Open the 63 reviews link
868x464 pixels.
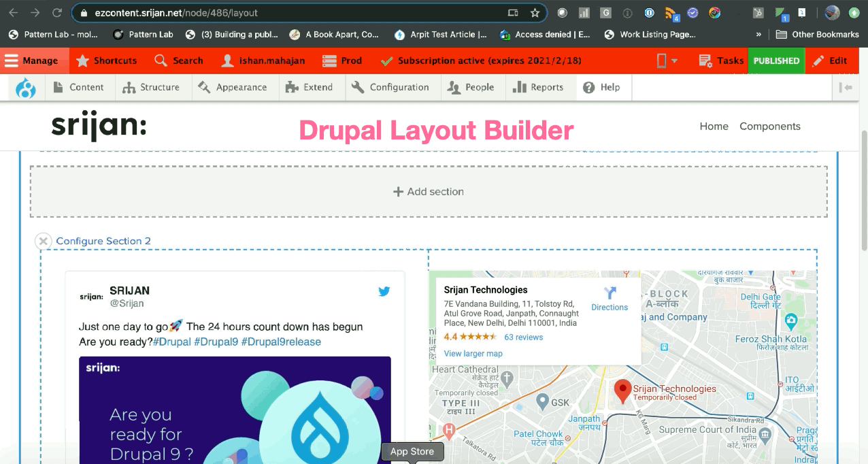524,337
